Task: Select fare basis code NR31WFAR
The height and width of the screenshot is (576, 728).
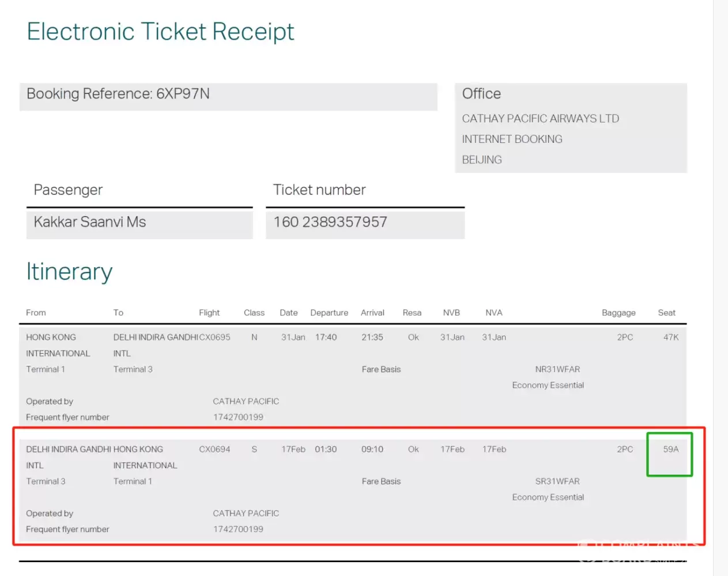Action: coord(557,369)
